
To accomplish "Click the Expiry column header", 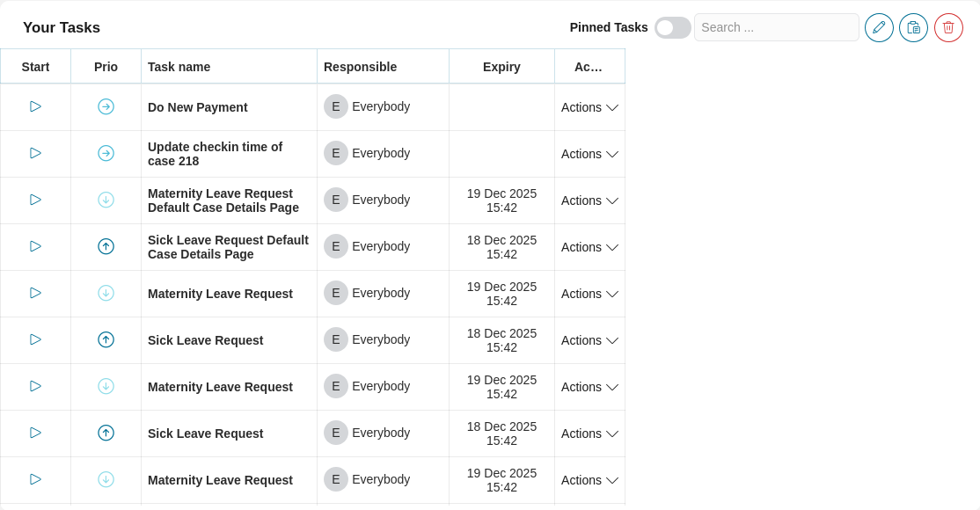I will pyautogui.click(x=501, y=66).
